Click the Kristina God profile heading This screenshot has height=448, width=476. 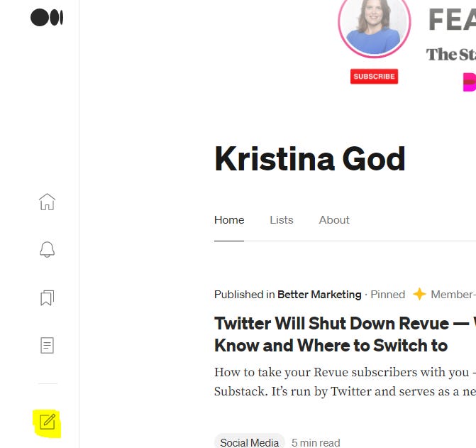point(309,159)
